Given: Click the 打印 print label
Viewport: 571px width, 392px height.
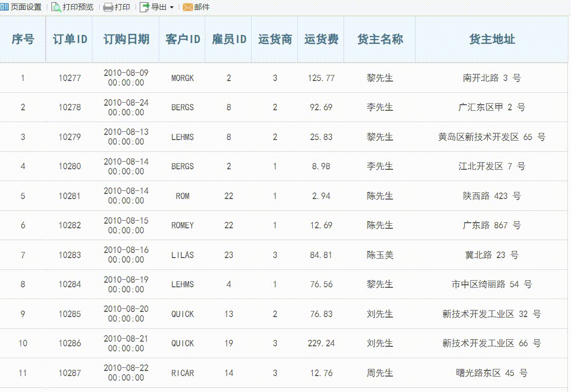Looking at the screenshot, I should click(x=122, y=7).
